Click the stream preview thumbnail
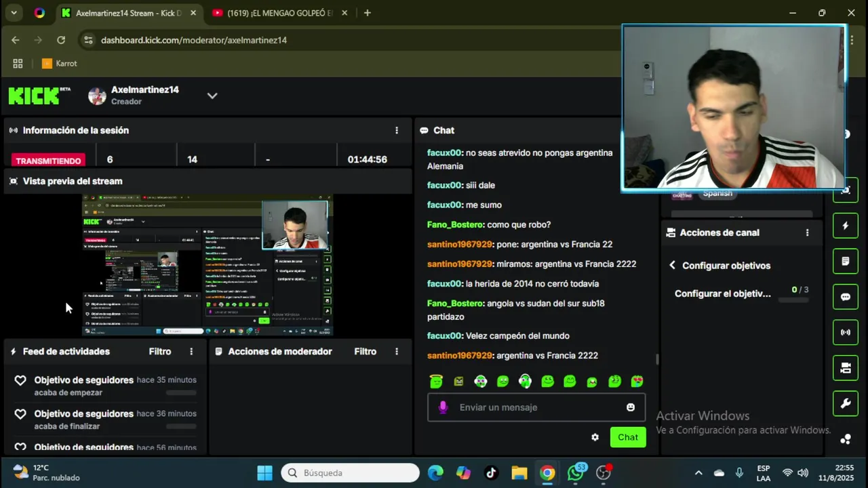The width and height of the screenshot is (868, 488). 208,265
